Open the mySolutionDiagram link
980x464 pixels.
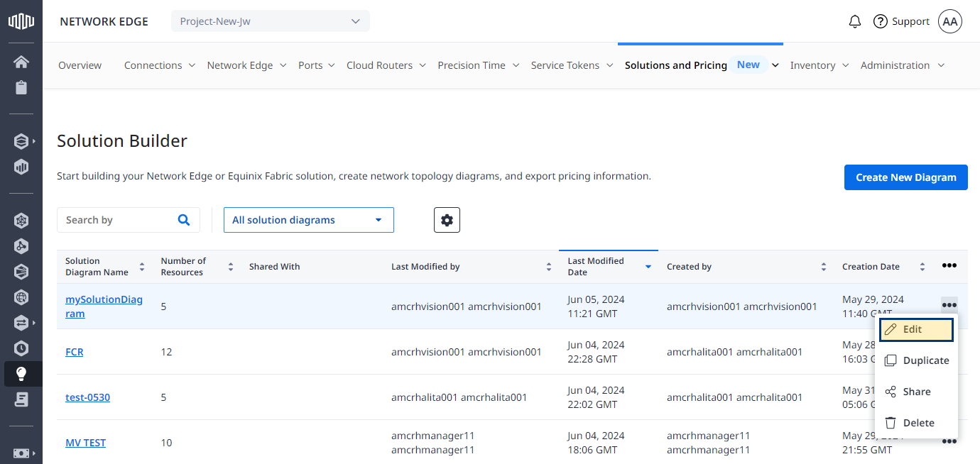[x=104, y=306]
